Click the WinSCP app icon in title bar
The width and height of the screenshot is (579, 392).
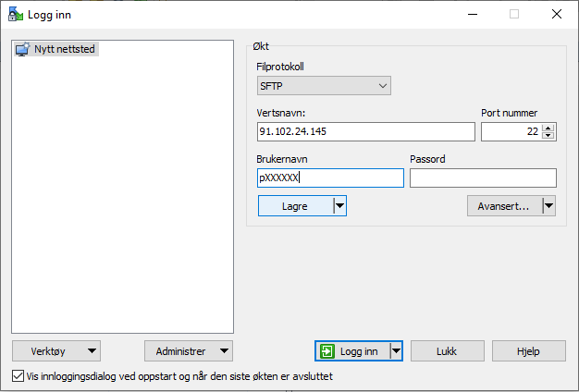tap(16, 14)
